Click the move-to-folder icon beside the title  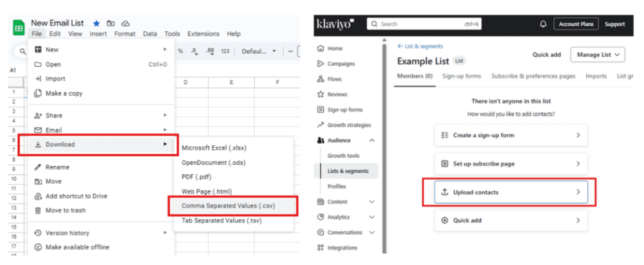111,23
